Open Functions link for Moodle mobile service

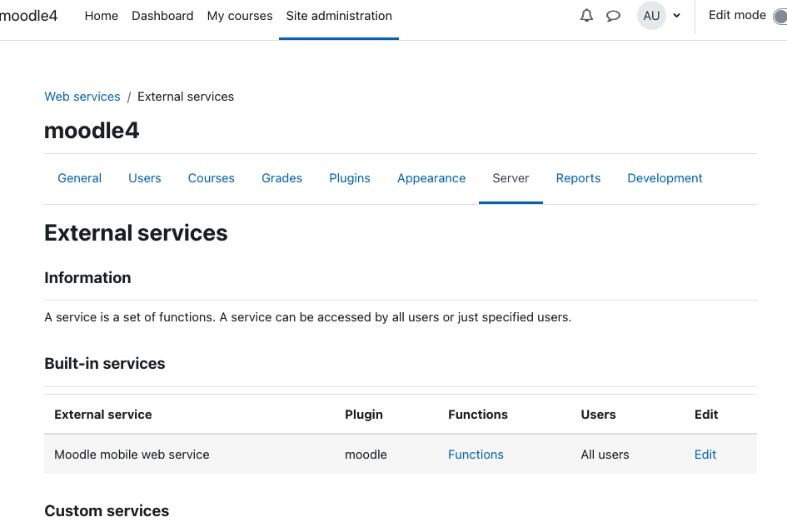476,455
